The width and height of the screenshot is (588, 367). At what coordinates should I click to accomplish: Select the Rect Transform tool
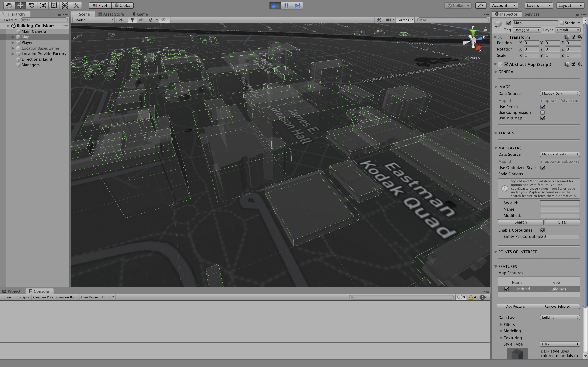[54, 5]
